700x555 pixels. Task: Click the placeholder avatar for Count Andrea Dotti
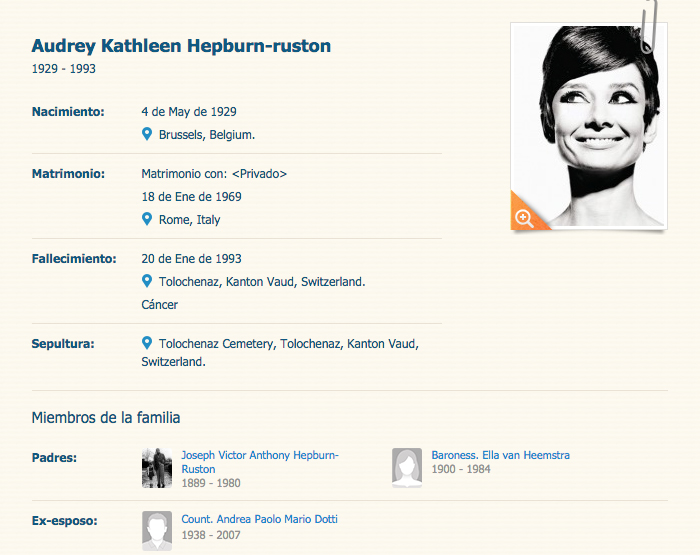coord(157,530)
